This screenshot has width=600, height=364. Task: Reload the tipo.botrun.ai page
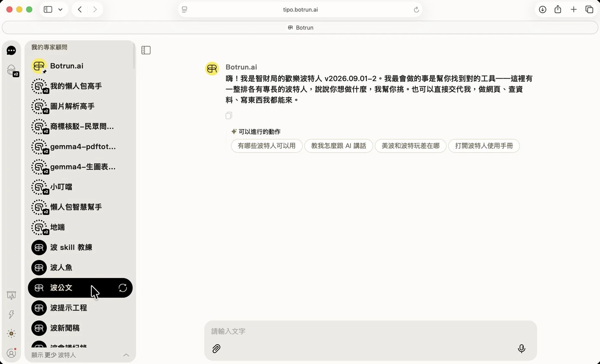click(x=416, y=10)
